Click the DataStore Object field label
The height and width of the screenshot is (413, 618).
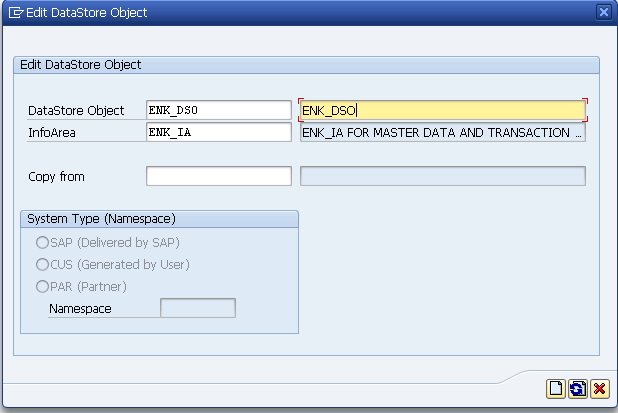pyautogui.click(x=76, y=111)
